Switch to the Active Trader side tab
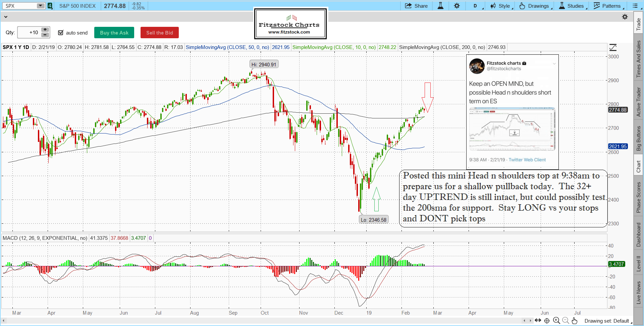Viewport: 644px width, 326px height. pyautogui.click(x=638, y=102)
